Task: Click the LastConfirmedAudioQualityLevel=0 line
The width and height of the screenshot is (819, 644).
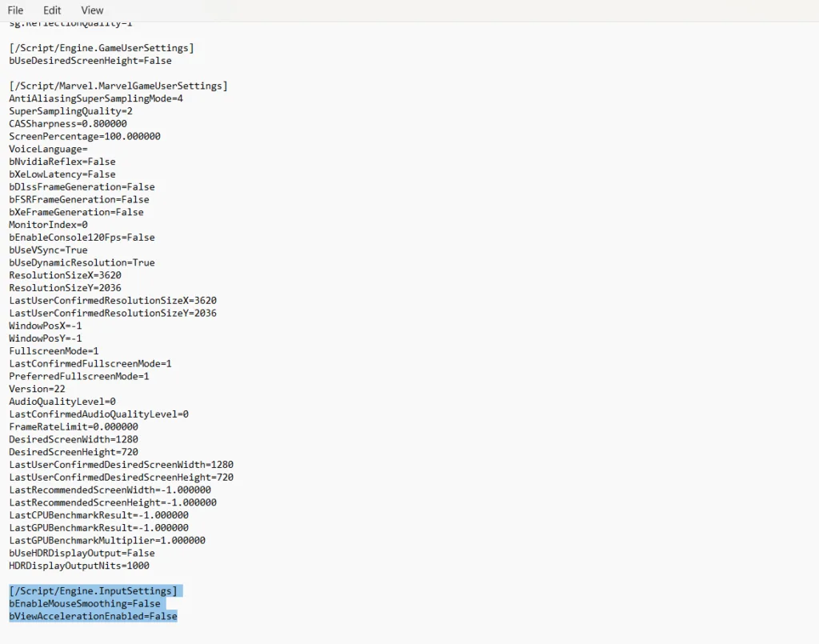Action: pos(98,414)
